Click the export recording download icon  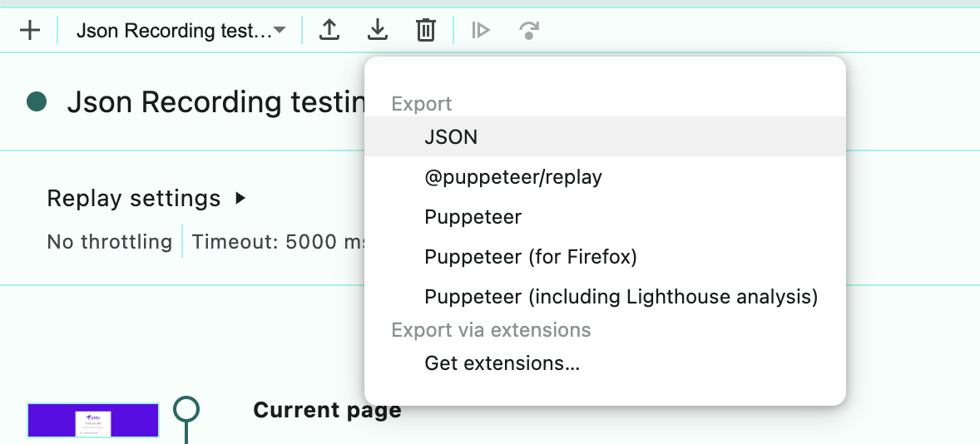[378, 31]
